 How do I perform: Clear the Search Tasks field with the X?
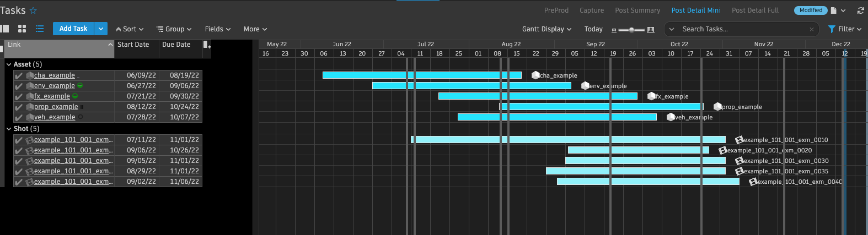tap(811, 29)
